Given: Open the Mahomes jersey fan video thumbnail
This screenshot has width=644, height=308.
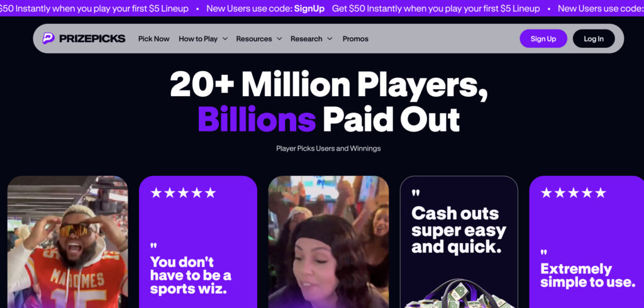Looking at the screenshot, I should tap(68, 242).
